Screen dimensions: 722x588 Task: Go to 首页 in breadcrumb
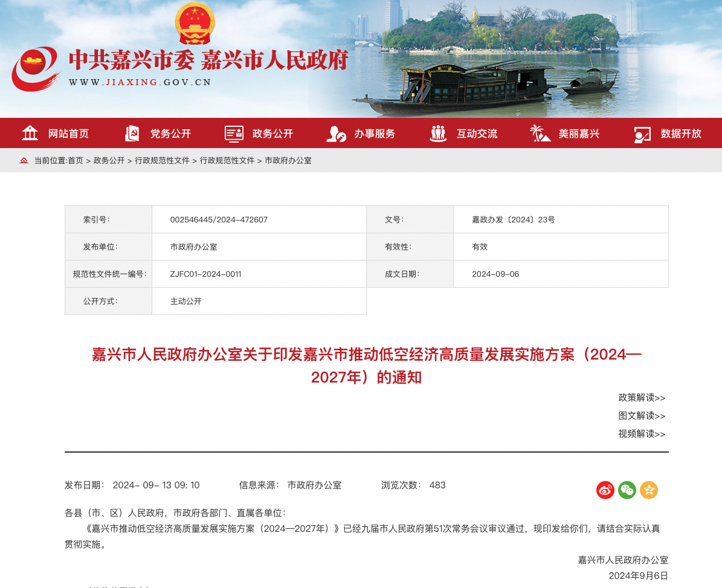click(x=76, y=161)
